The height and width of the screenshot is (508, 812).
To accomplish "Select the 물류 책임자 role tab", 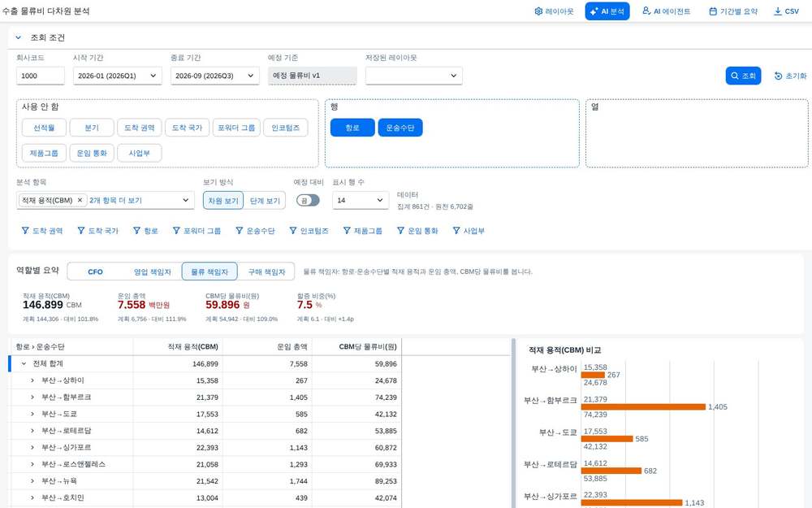I will [x=209, y=271].
